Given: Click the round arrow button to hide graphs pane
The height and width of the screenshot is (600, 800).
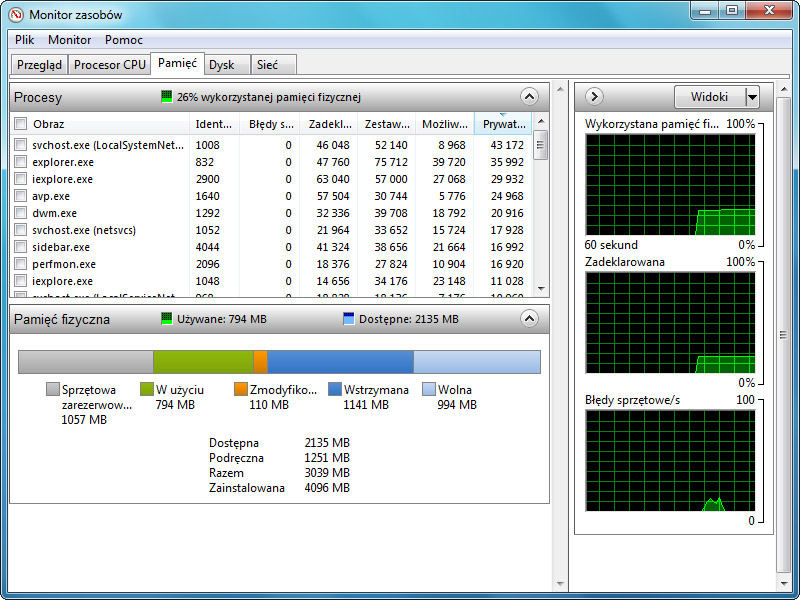Looking at the screenshot, I should (x=594, y=96).
